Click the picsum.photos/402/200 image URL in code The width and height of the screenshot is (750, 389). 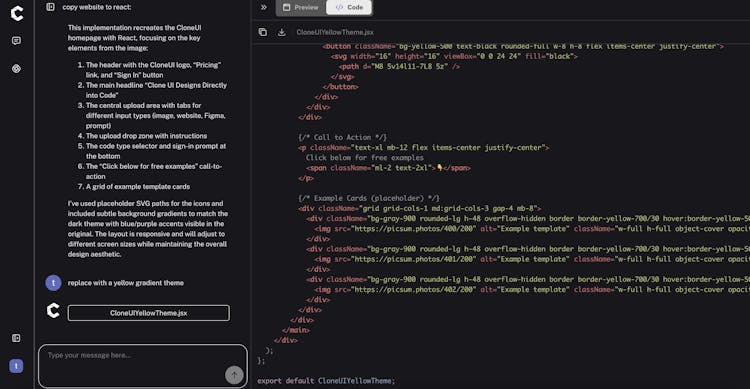click(x=414, y=289)
